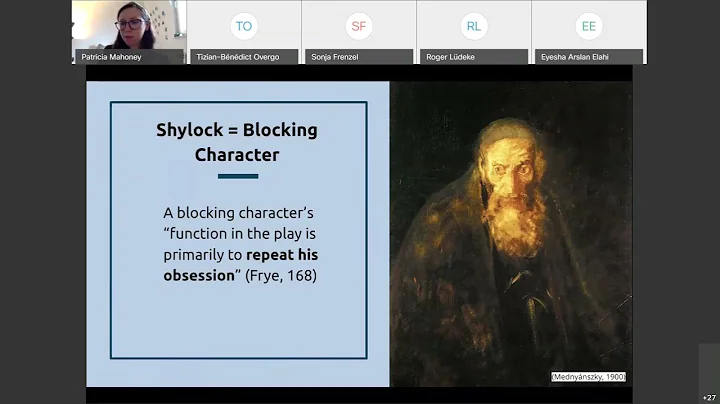
Task: Click the bold words 'repeat his obsession'
Action: [x=241, y=265]
